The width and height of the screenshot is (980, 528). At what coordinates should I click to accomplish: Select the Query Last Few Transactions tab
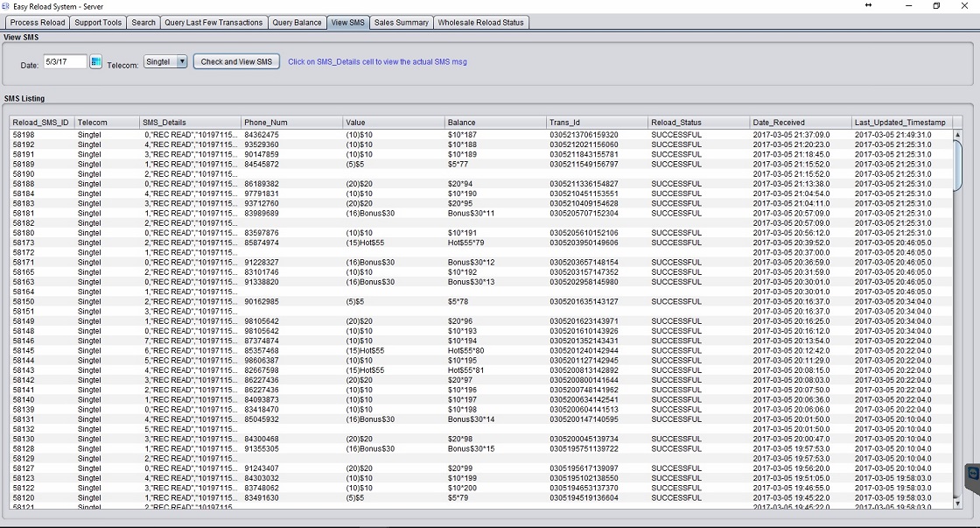(213, 23)
